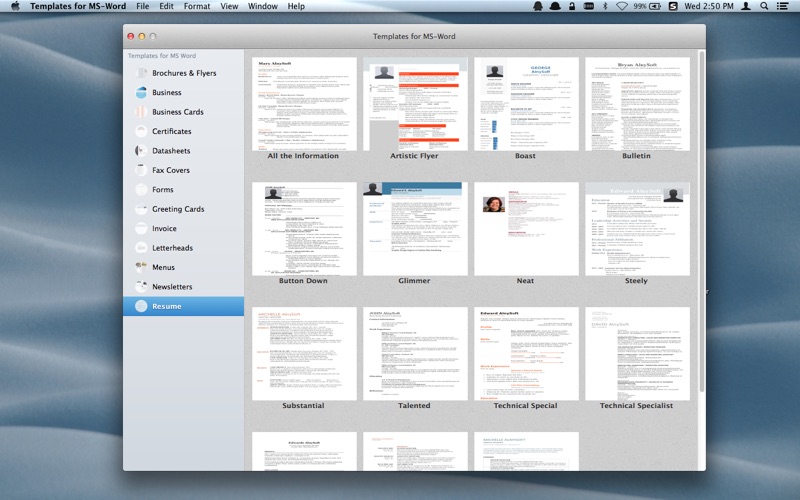Select the Talented resume template
This screenshot has width=800, height=500.
[x=415, y=354]
